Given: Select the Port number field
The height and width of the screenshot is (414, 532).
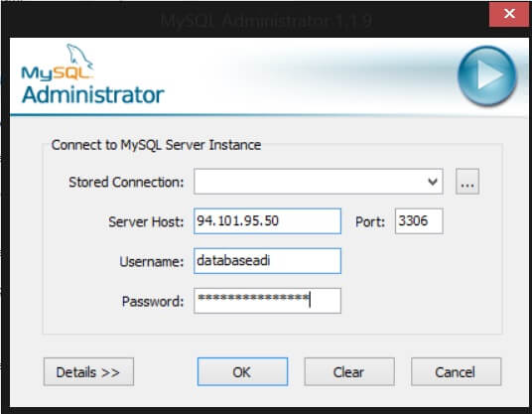Looking at the screenshot, I should coord(419,221).
